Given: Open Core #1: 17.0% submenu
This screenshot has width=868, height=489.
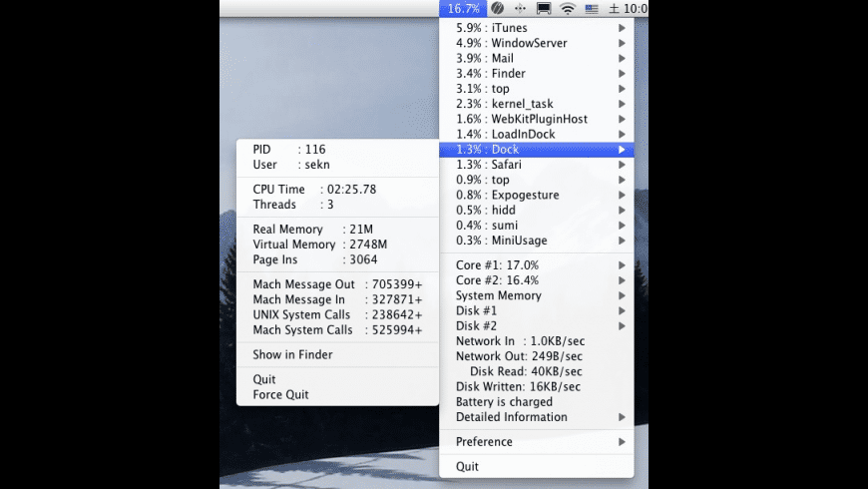Looking at the screenshot, I should click(x=537, y=265).
